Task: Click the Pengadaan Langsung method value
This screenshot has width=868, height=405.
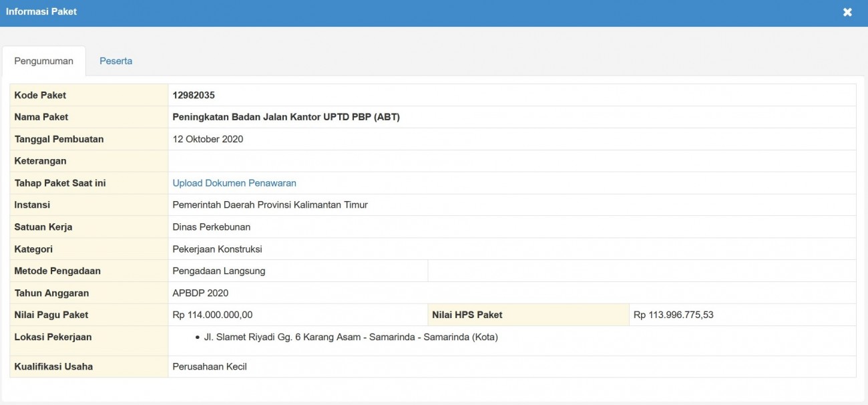Action: coord(218,271)
